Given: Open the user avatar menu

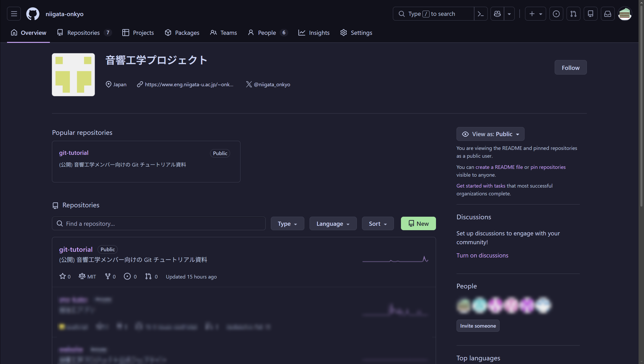Looking at the screenshot, I should coord(625,14).
